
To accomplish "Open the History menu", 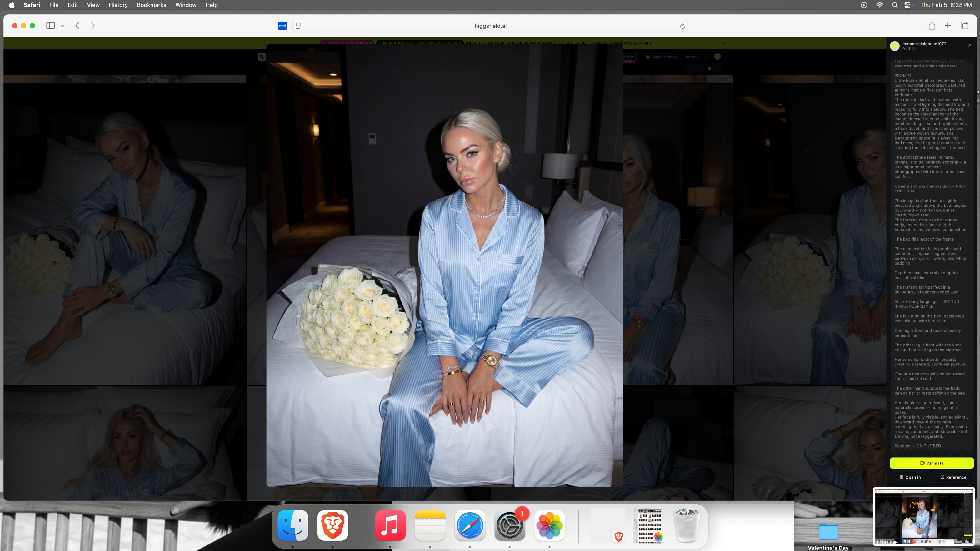I will click(x=118, y=5).
